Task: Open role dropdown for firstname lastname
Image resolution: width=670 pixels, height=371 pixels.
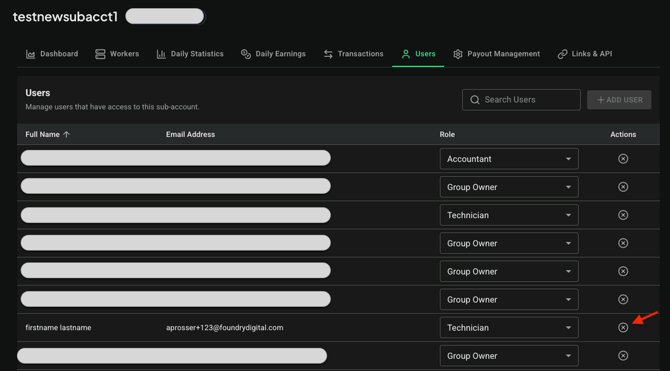Action: pos(509,328)
